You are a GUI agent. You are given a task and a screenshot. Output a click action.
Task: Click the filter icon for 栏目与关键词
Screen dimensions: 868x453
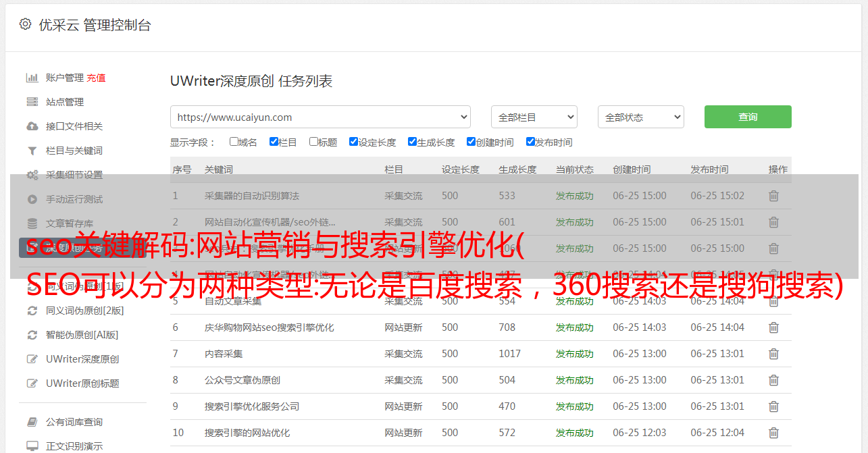[32, 151]
